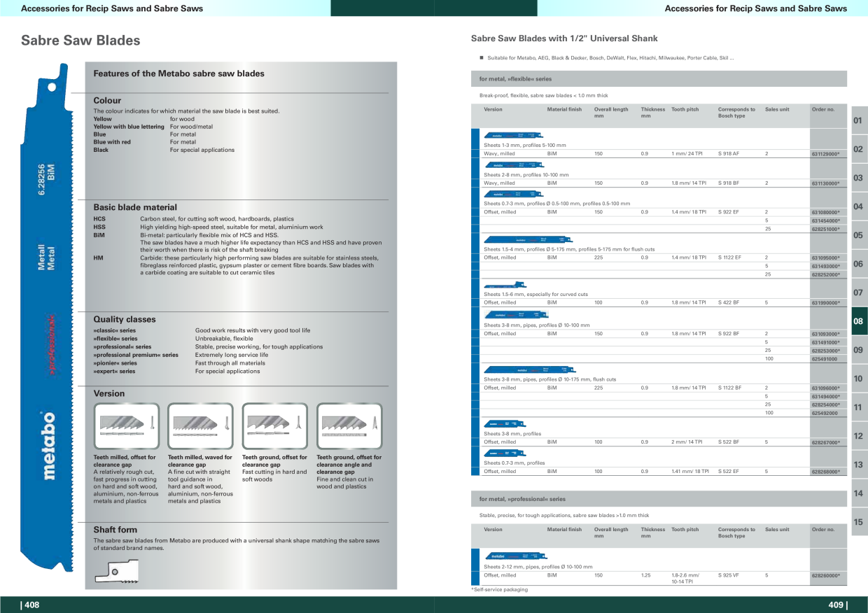The width and height of the screenshot is (868, 613).
Task: Jump to section tab 14
Action: [x=859, y=493]
